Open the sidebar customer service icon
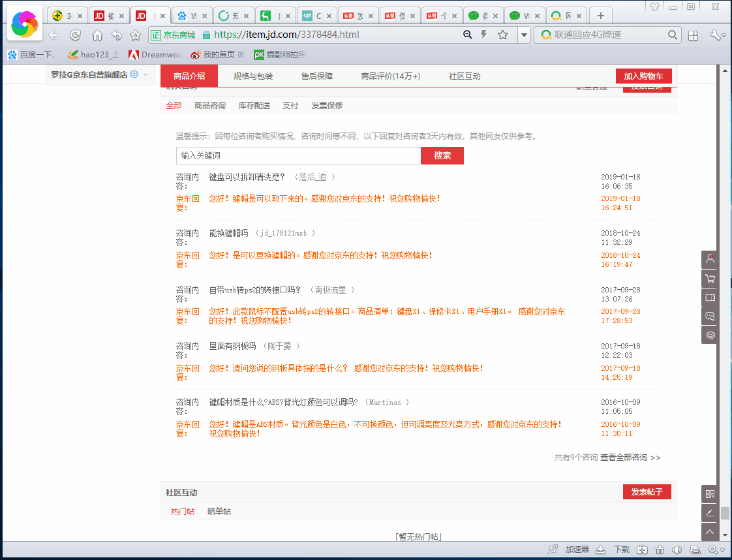Image resolution: width=732 pixels, height=560 pixels. pyautogui.click(x=710, y=335)
